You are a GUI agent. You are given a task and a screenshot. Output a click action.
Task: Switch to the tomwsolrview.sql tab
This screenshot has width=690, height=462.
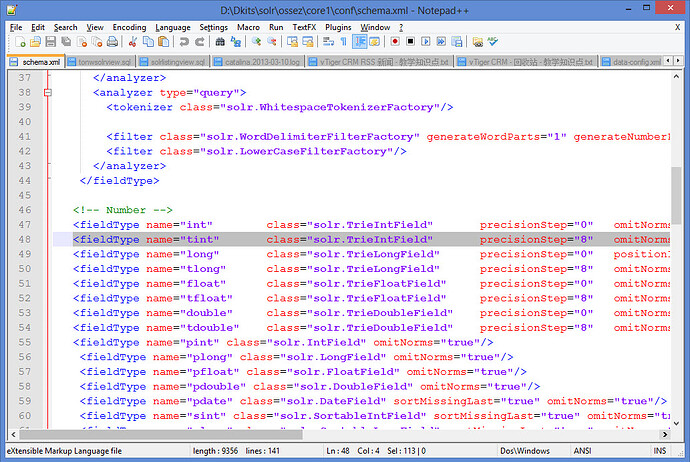point(100,62)
